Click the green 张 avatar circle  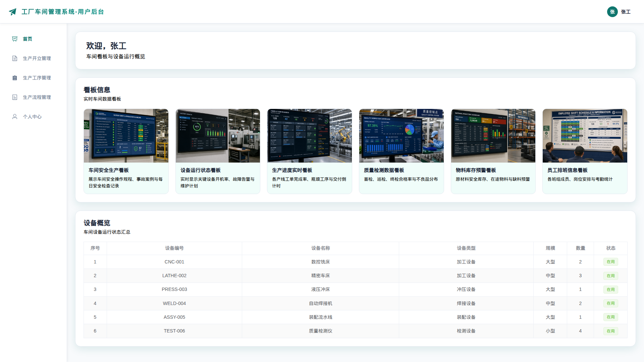(x=612, y=12)
